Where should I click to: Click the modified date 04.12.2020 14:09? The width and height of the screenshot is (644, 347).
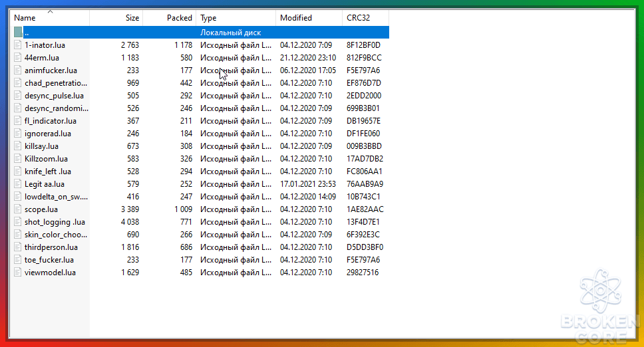click(308, 197)
